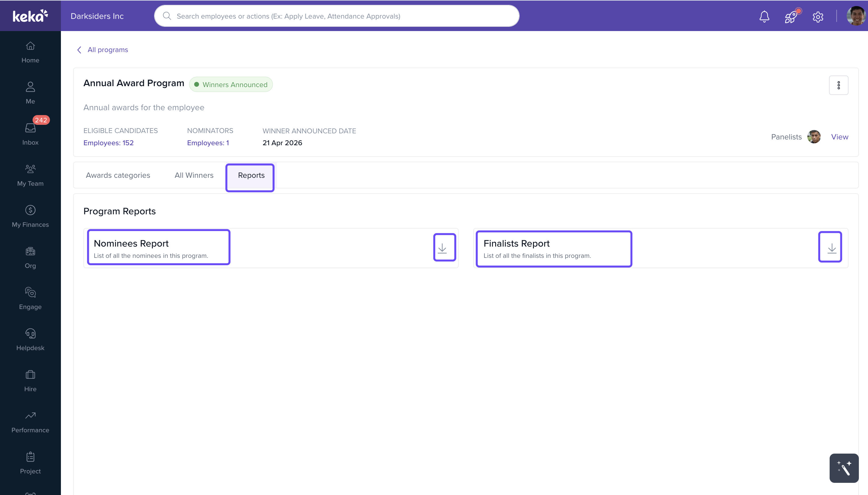
Task: Switch to the Awards categories tab
Action: (x=118, y=175)
